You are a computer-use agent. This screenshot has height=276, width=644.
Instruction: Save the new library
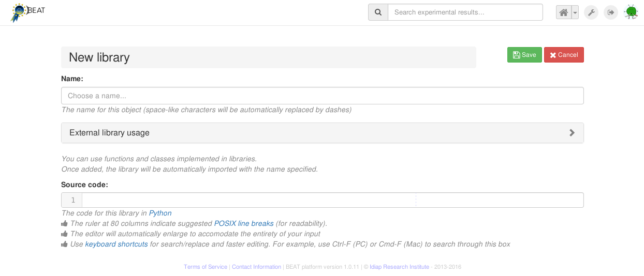point(524,55)
